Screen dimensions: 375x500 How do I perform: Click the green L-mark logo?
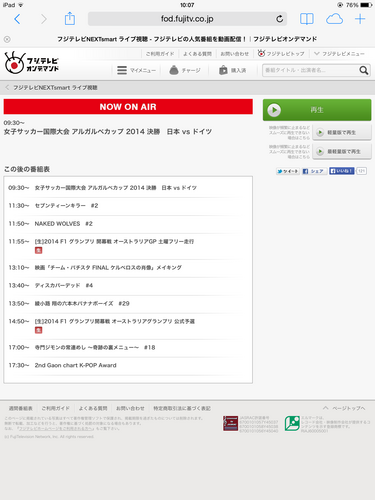(292, 424)
